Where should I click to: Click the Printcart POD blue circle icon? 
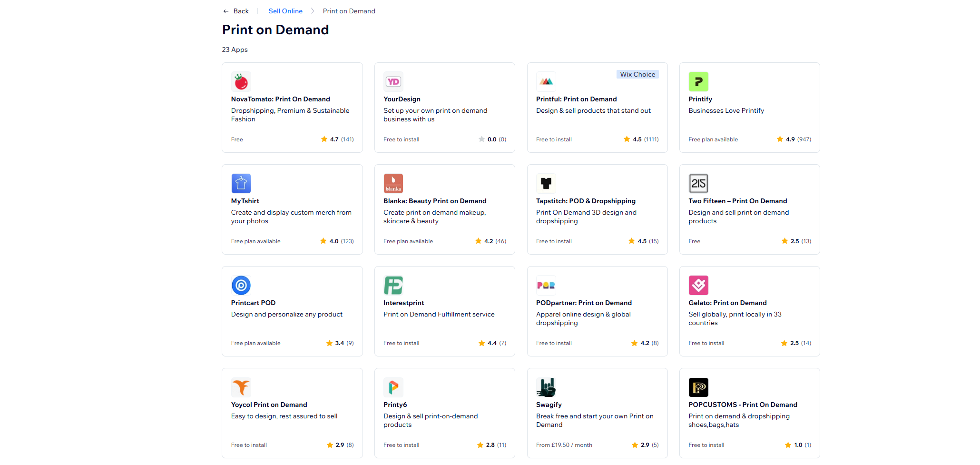pos(241,286)
